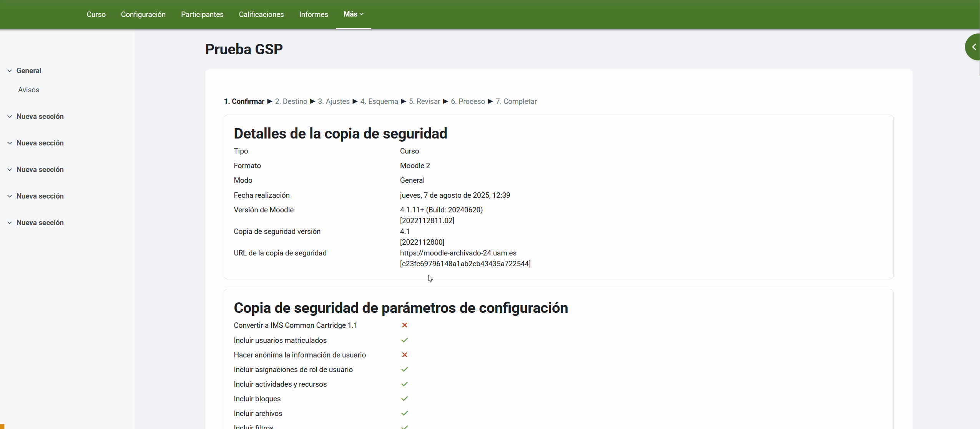
Task: Click green check next to Incluir usuarios matriculados
Action: (x=404, y=340)
